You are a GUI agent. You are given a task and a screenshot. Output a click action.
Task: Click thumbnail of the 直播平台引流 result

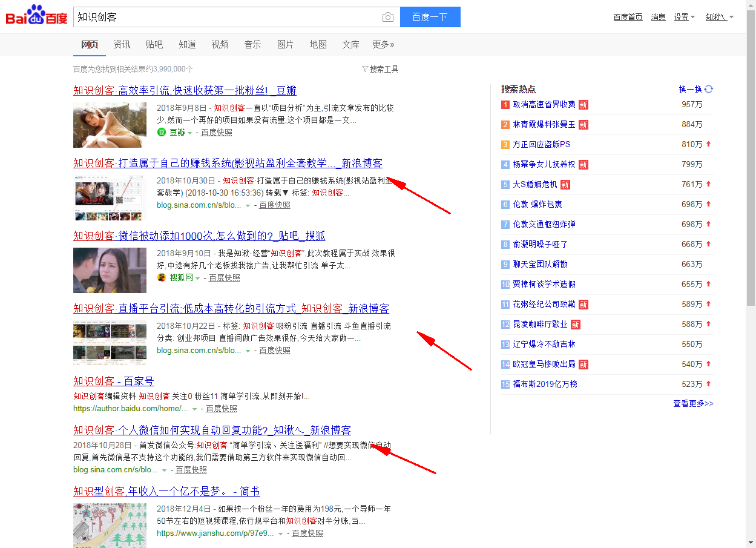110,343
